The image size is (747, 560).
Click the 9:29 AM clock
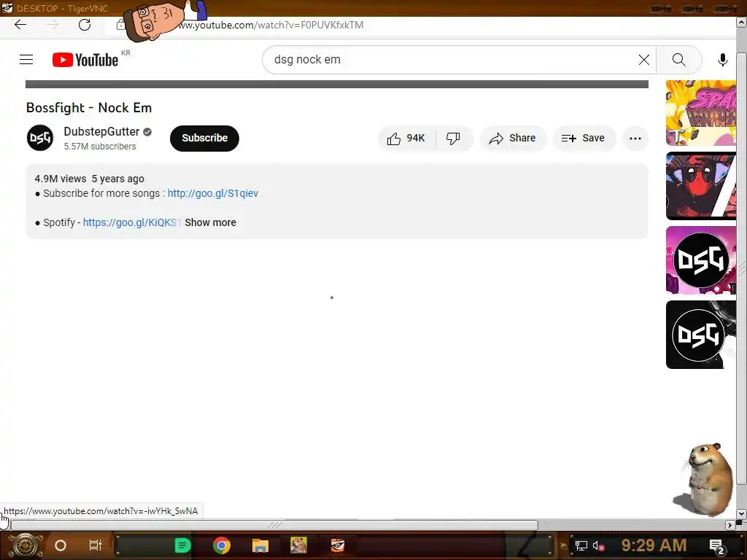(654, 545)
